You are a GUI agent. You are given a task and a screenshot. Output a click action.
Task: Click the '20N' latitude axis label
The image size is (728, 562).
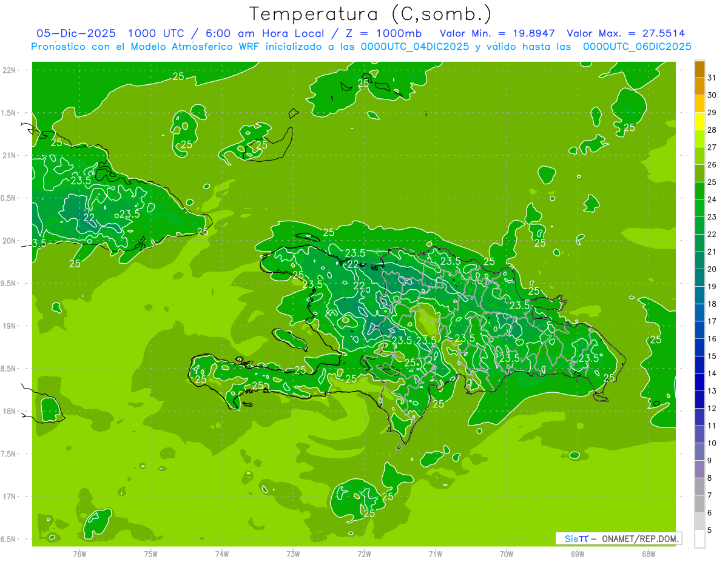pos(9,241)
